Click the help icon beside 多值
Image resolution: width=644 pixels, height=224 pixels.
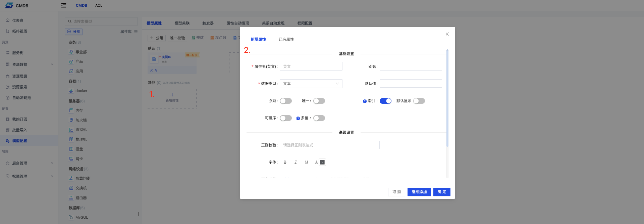[x=298, y=118]
